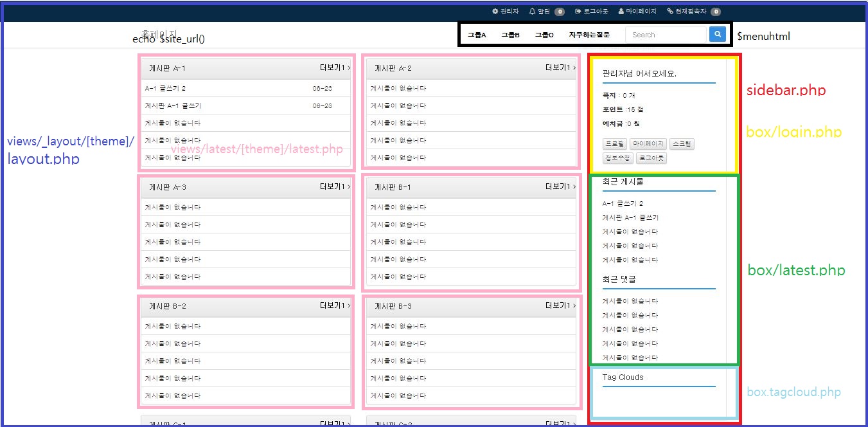Select the 그룹B menu item
868x427 pixels.
click(510, 35)
